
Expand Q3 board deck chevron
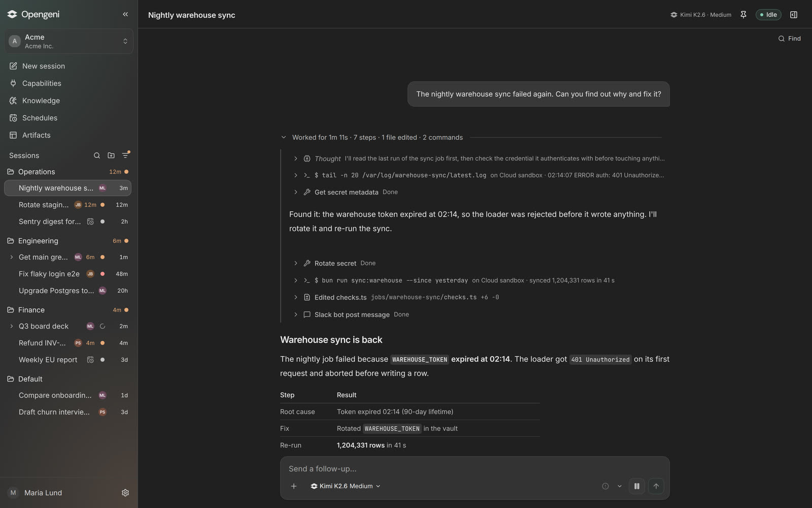[12, 326]
